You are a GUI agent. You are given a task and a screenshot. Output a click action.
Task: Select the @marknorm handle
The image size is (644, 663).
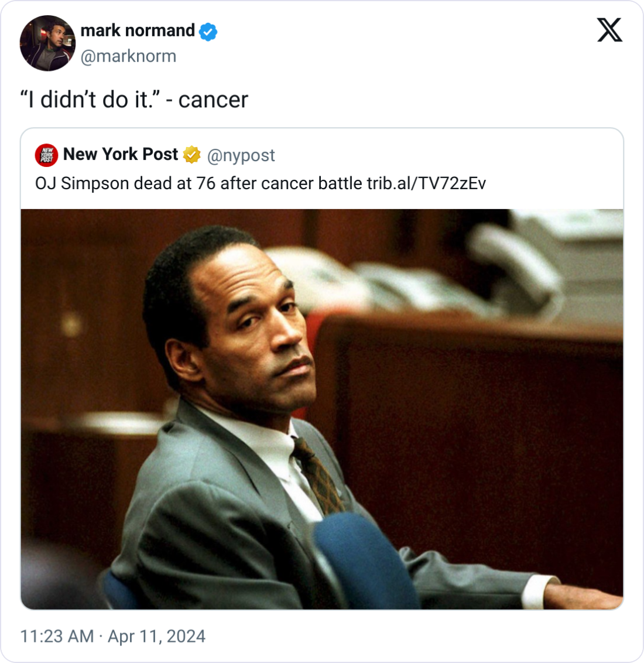coord(128,56)
